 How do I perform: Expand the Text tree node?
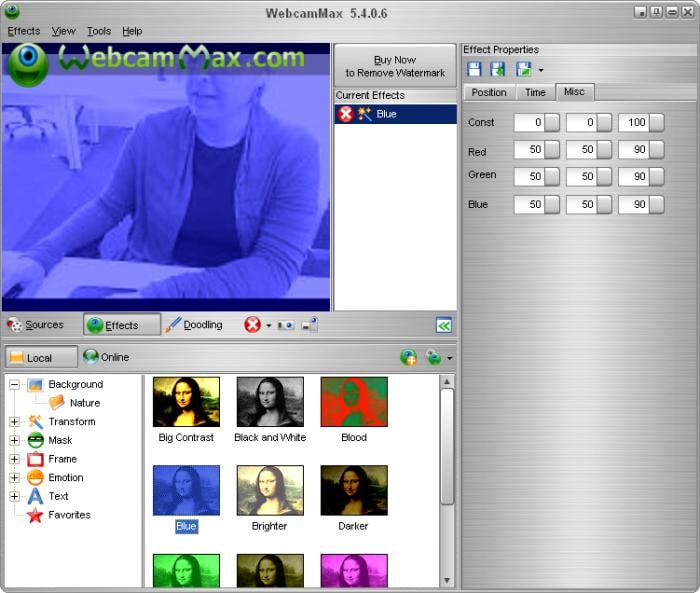[14, 496]
